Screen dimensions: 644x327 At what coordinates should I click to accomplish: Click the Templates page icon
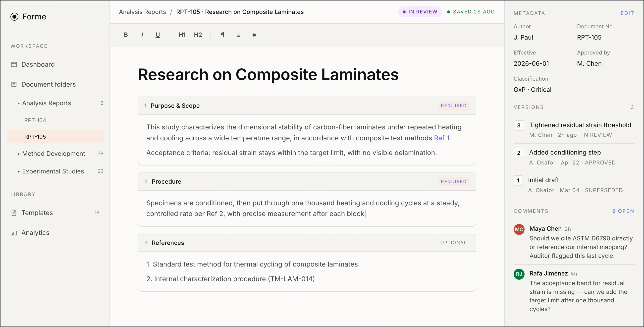pos(14,213)
